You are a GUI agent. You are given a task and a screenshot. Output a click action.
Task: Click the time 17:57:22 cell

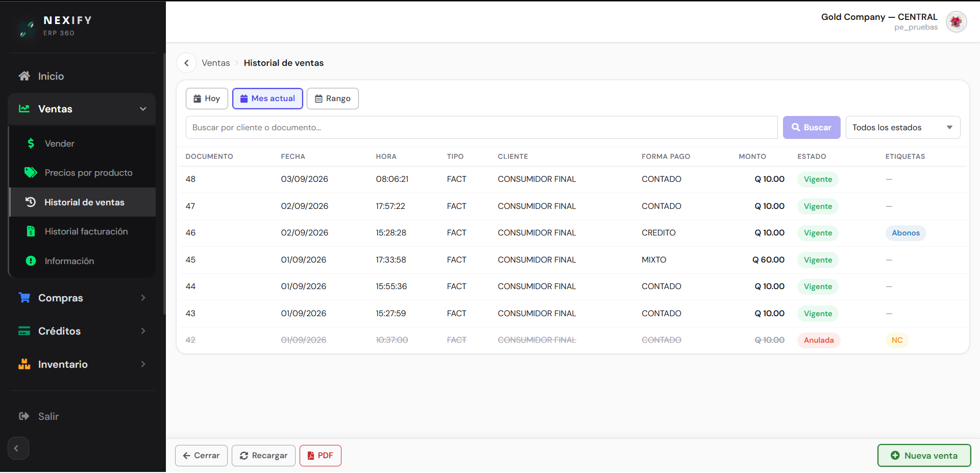pos(390,206)
